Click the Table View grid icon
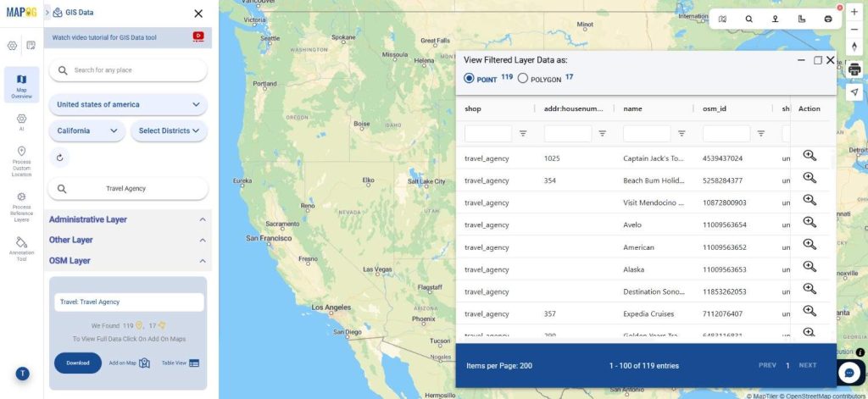The width and height of the screenshot is (868, 399). tap(194, 363)
